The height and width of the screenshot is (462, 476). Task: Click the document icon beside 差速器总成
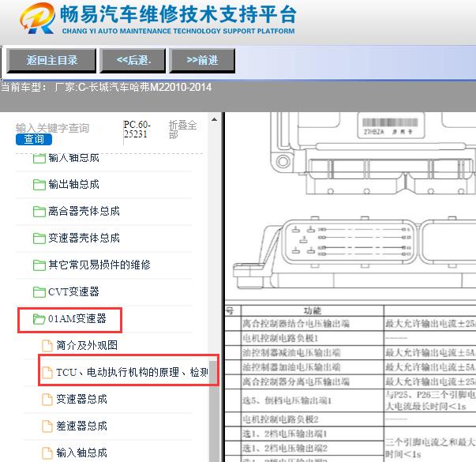[x=47, y=426]
